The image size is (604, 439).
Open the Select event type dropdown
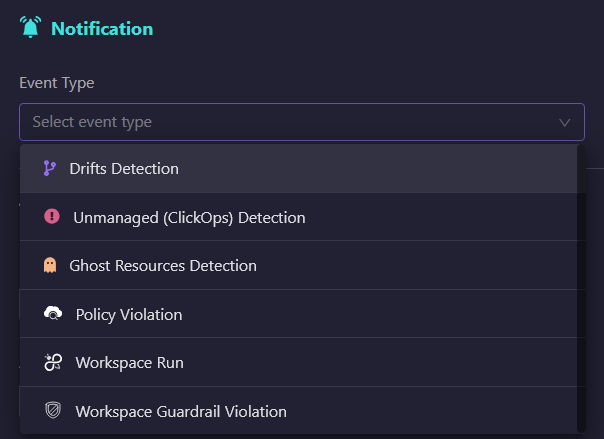click(x=302, y=122)
